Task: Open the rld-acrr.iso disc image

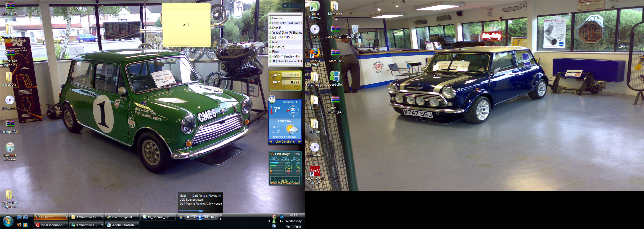Action: (10, 103)
